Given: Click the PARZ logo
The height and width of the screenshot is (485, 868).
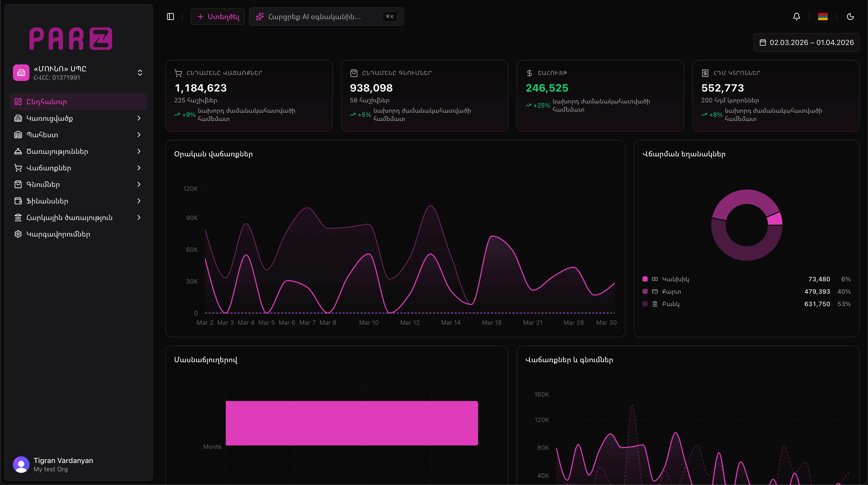Looking at the screenshot, I should [x=71, y=39].
